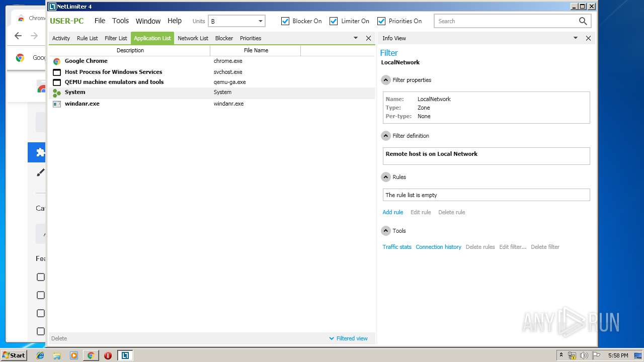Image resolution: width=644 pixels, height=362 pixels.
Task: Check the third checkbox in Chrome window
Action: pyautogui.click(x=41, y=313)
